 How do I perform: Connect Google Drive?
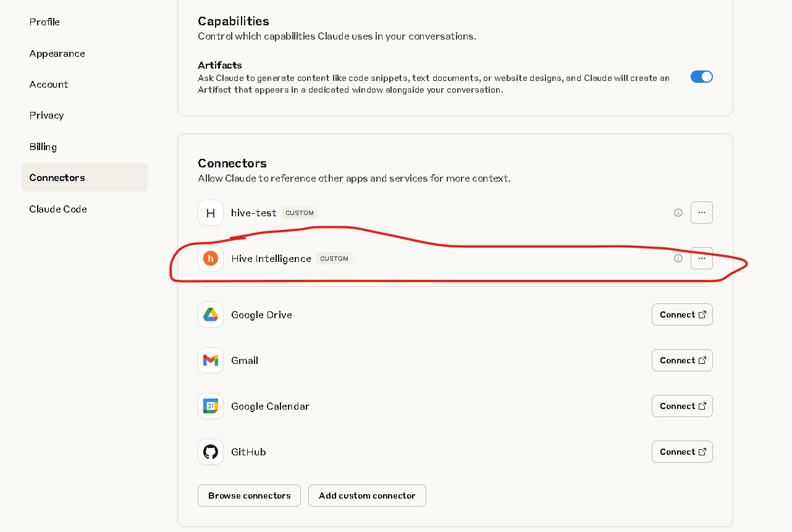[682, 315]
